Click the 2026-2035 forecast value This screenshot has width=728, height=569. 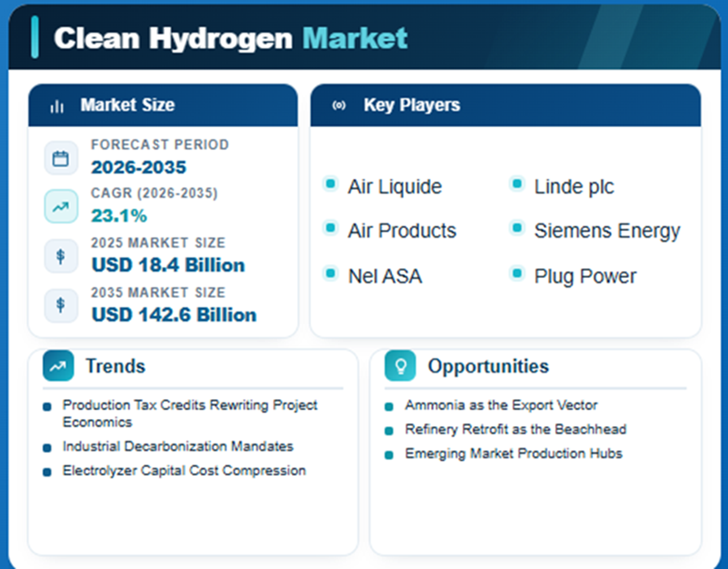pyautogui.click(x=139, y=167)
